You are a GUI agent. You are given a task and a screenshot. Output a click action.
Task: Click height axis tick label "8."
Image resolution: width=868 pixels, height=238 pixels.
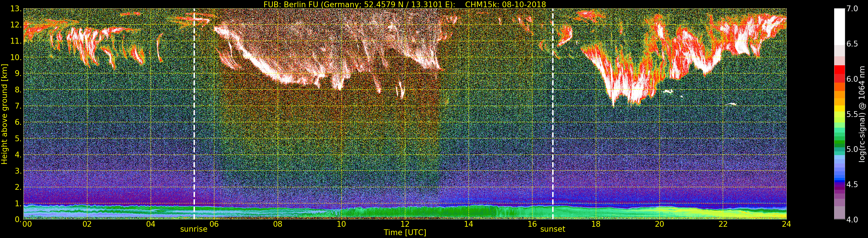[x=18, y=90]
